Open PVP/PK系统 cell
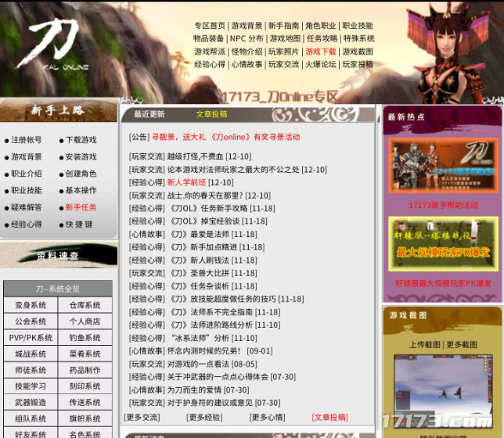Viewport: 504px width, 438px height. 31,338
